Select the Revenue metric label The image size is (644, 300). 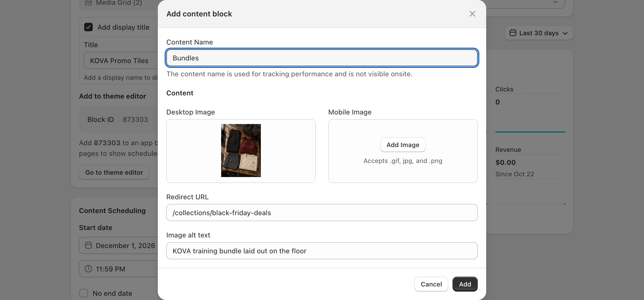click(508, 150)
